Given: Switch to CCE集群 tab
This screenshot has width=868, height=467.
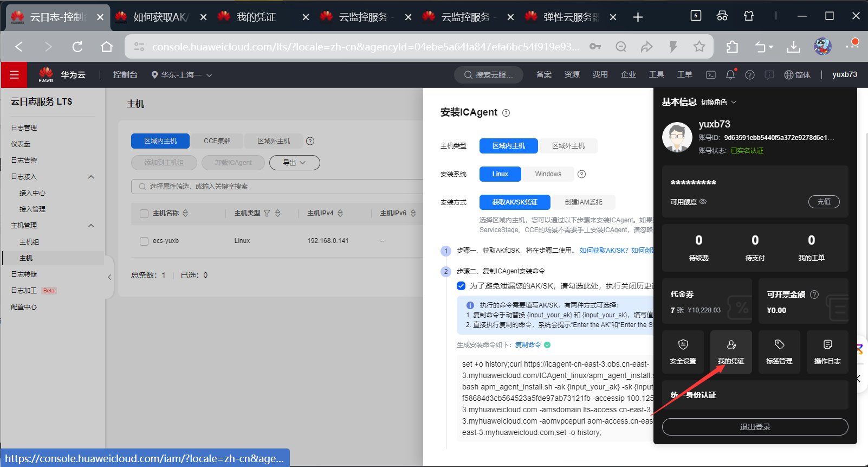Looking at the screenshot, I should pyautogui.click(x=217, y=141).
